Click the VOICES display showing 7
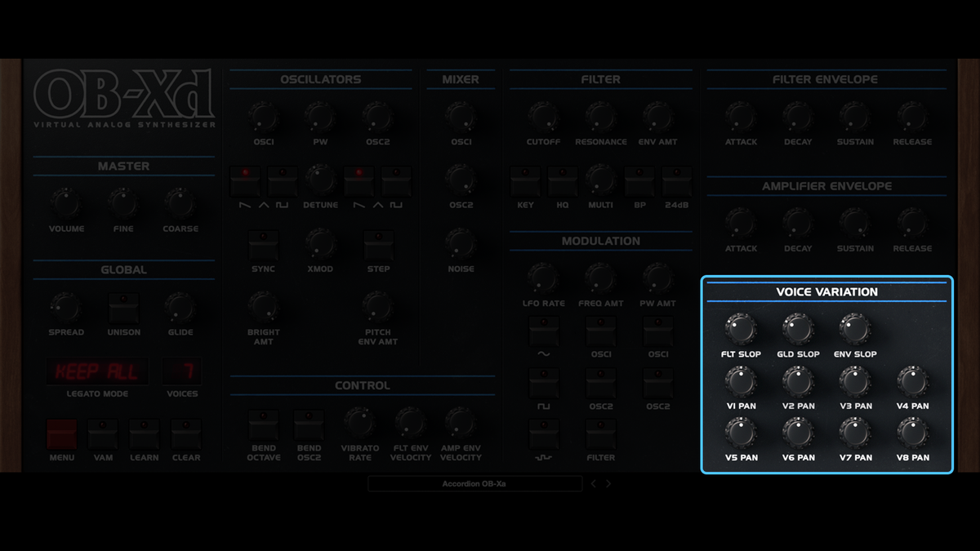The width and height of the screenshot is (980, 551). click(x=181, y=371)
